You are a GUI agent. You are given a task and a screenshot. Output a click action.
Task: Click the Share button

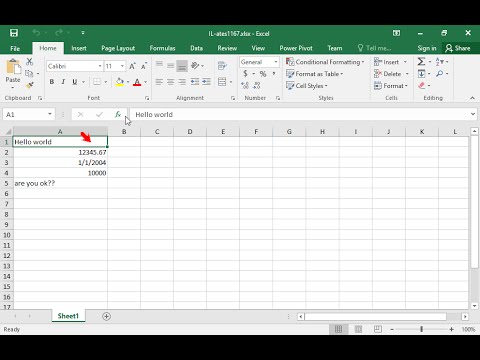coord(458,48)
